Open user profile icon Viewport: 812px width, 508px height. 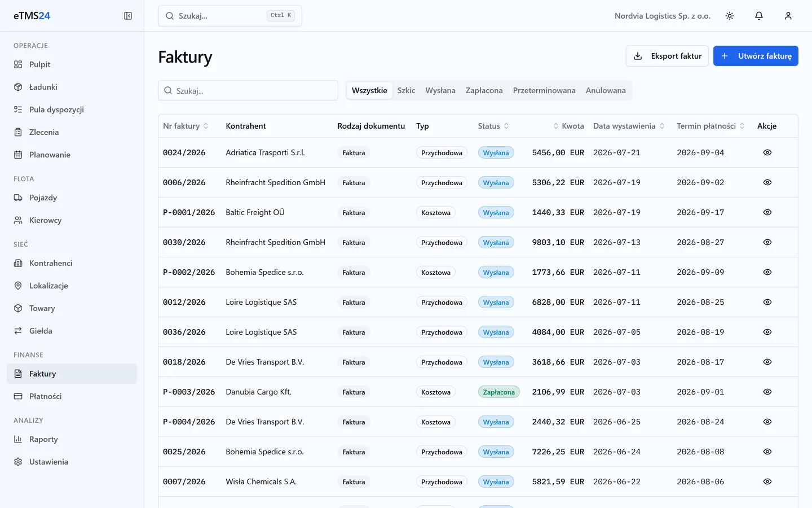click(788, 16)
